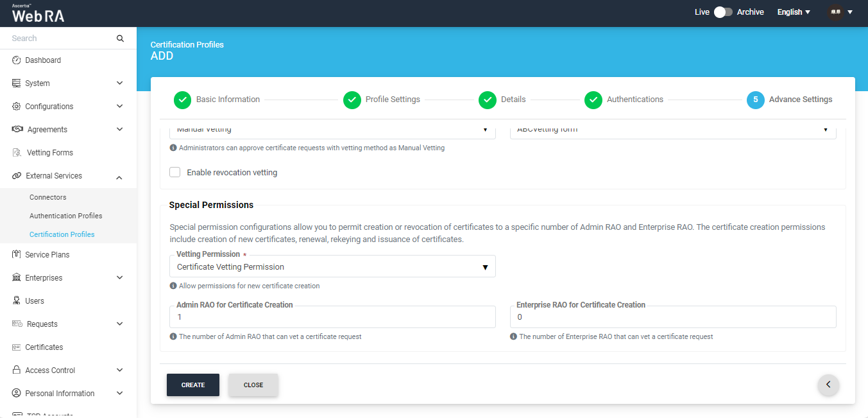This screenshot has height=418, width=868.
Task: Open the English language dropdown
Action: coord(794,12)
